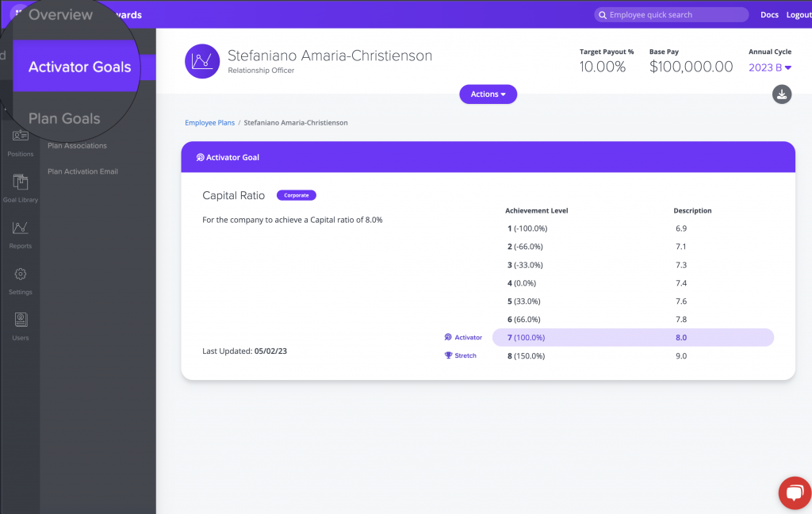Open the Docs link

pos(769,15)
